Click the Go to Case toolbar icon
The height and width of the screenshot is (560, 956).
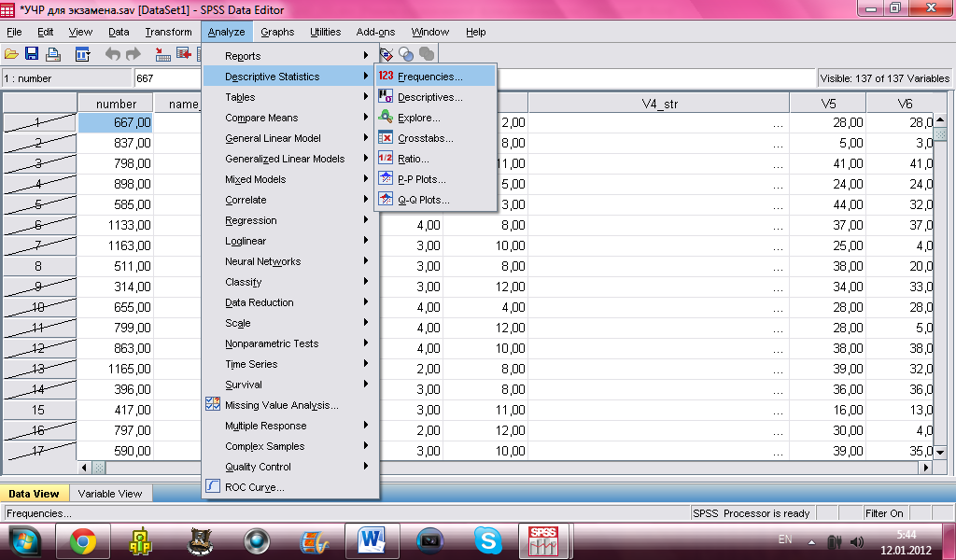click(x=162, y=54)
